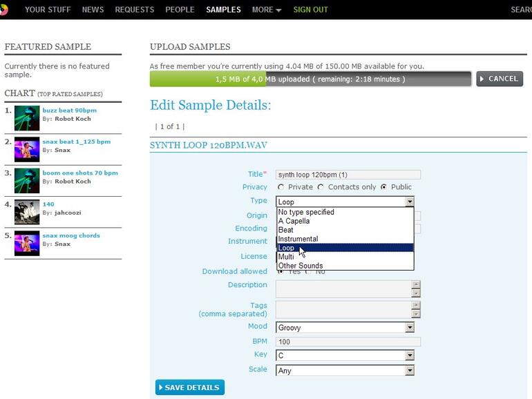Click the snax beat 1_125 bpm thumbnail

click(27, 149)
